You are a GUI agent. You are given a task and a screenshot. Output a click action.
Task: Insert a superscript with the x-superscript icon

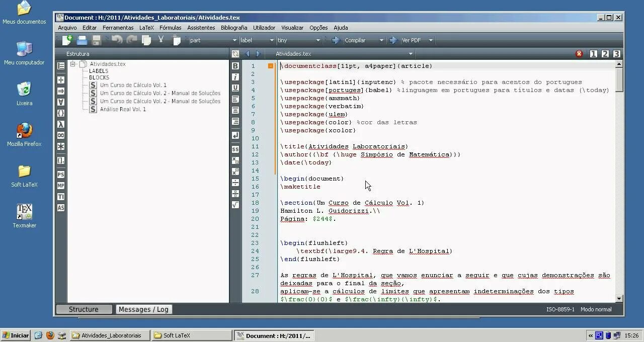(x=235, y=172)
